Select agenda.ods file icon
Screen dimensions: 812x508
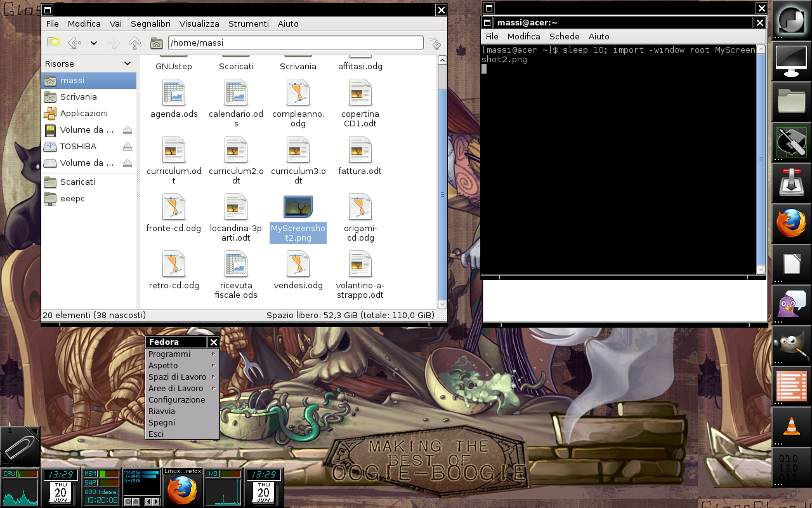coord(174,93)
